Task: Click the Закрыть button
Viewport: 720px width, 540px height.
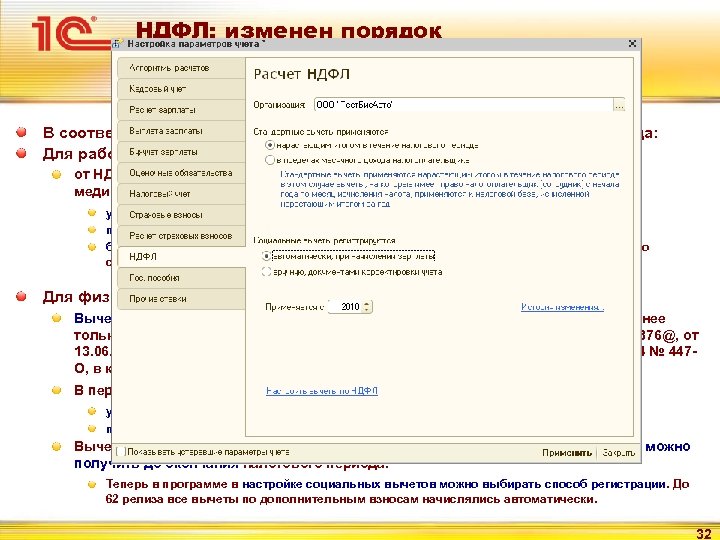Action: (618, 453)
